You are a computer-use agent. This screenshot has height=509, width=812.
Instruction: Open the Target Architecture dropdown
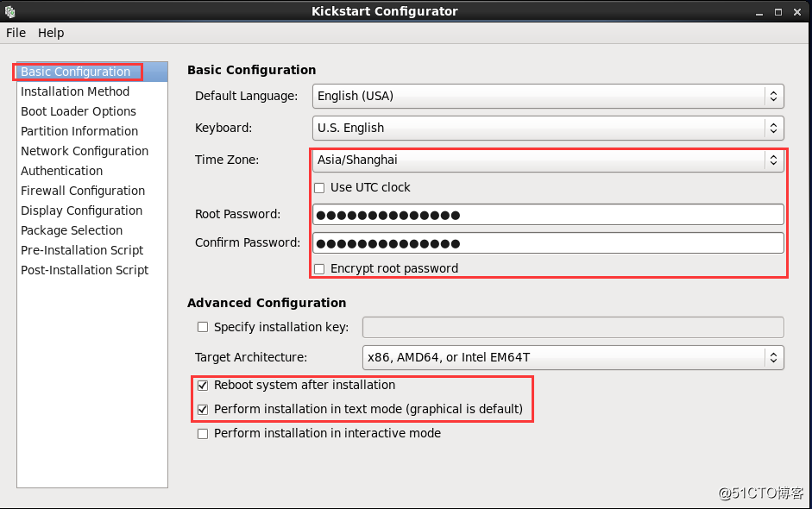point(573,357)
